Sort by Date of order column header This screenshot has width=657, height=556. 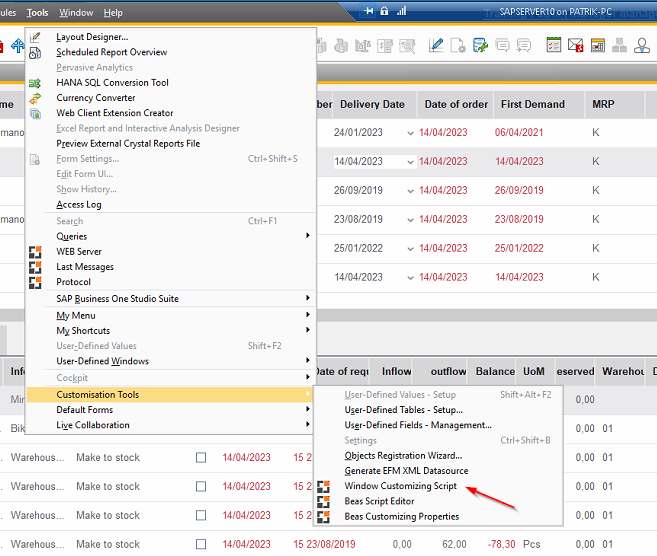[456, 104]
